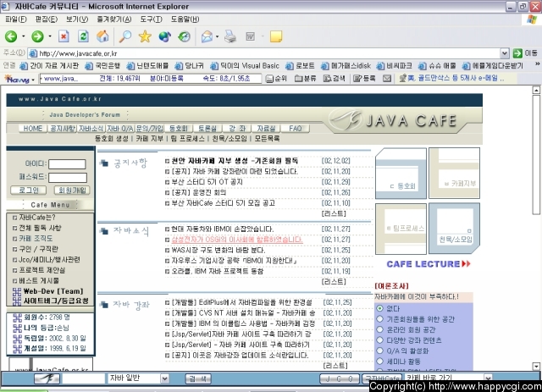Viewport: 542px width, 392px height.
Task: Click the Mail envelope toolbar icon
Action: point(207,36)
